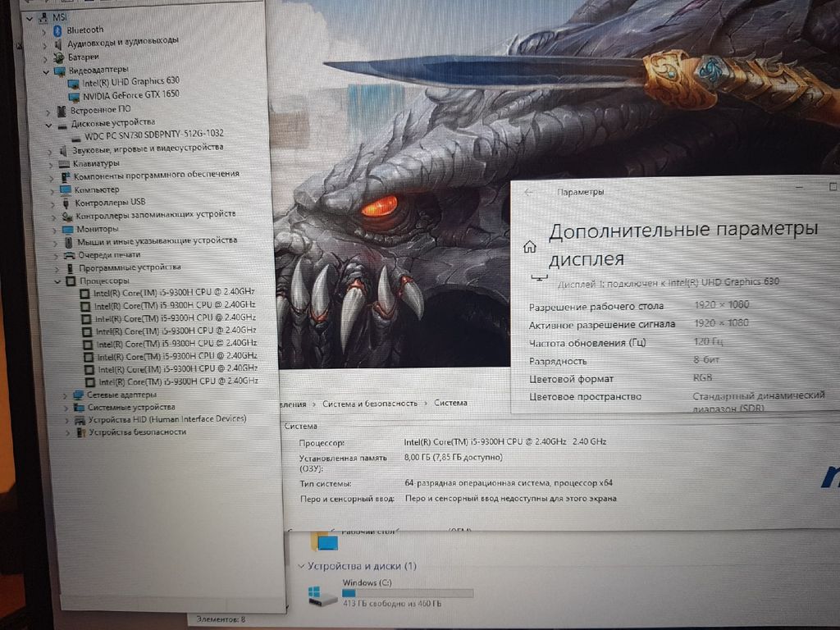Select Звуковые, игровые и видеоустройства
Screen dimensions: 840x630
click(x=148, y=148)
